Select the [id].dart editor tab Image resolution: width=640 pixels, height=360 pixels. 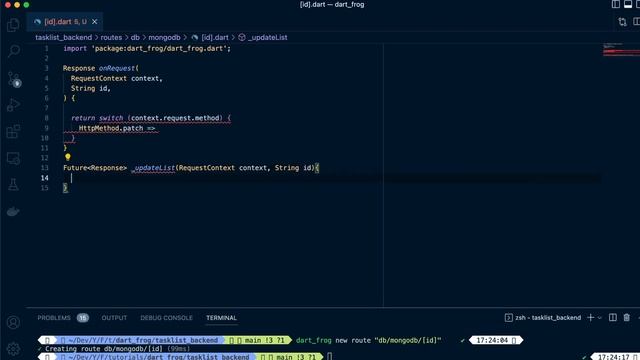point(65,22)
